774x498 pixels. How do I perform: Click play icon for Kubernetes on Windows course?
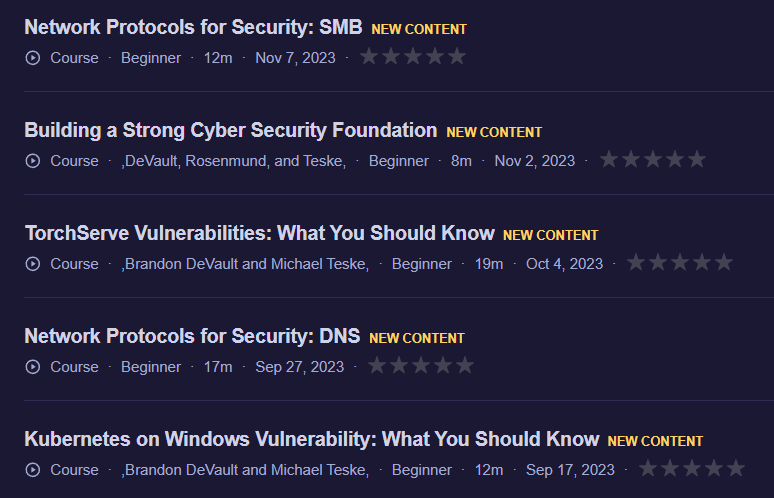[33, 470]
